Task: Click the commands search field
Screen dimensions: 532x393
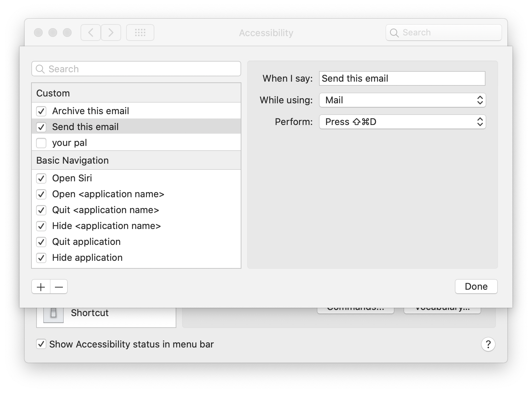Action: 136,69
